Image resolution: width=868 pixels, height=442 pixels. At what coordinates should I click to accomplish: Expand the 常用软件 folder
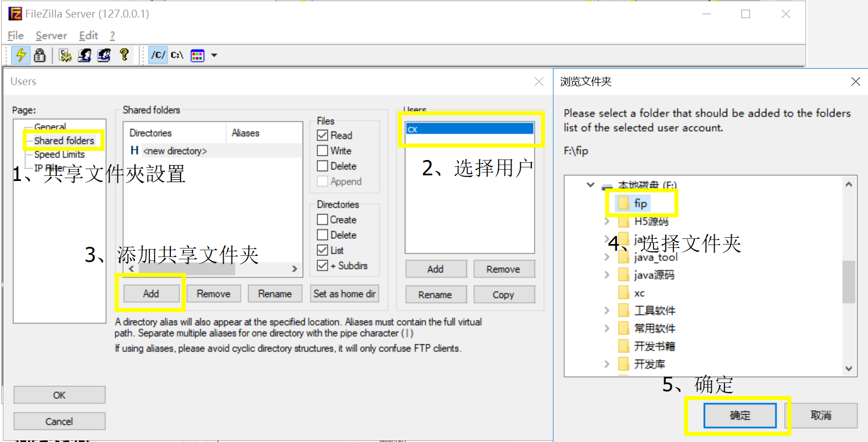click(x=606, y=328)
